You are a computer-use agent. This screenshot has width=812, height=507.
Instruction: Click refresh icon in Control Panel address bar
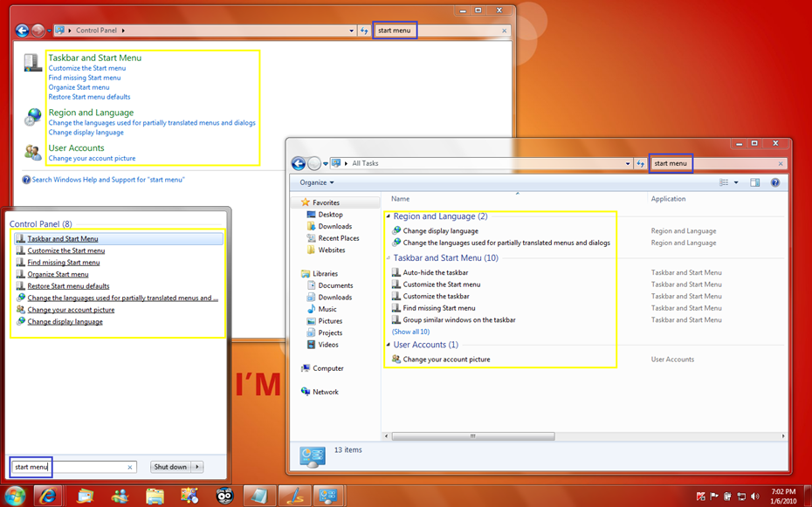point(364,31)
